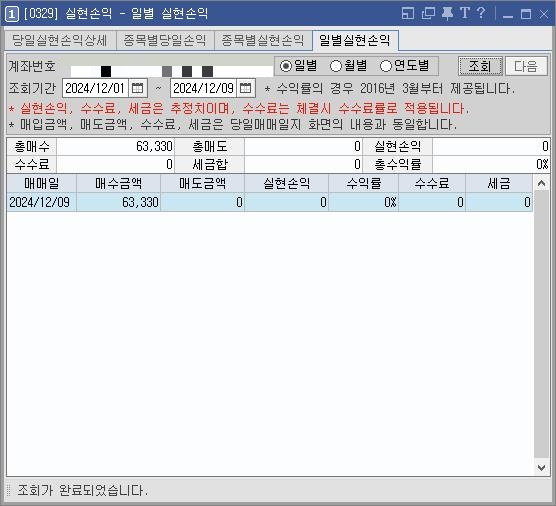
Task: Click the 세금 column header
Action: click(499, 184)
